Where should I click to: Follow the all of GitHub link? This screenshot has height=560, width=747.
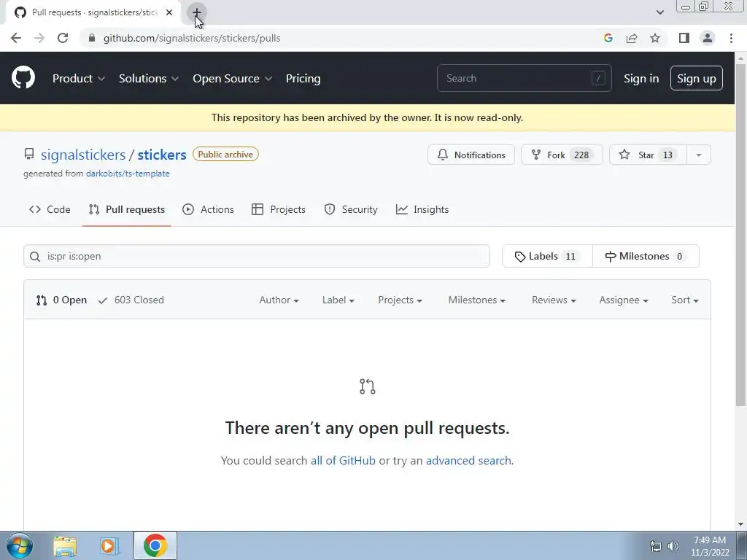[343, 461]
